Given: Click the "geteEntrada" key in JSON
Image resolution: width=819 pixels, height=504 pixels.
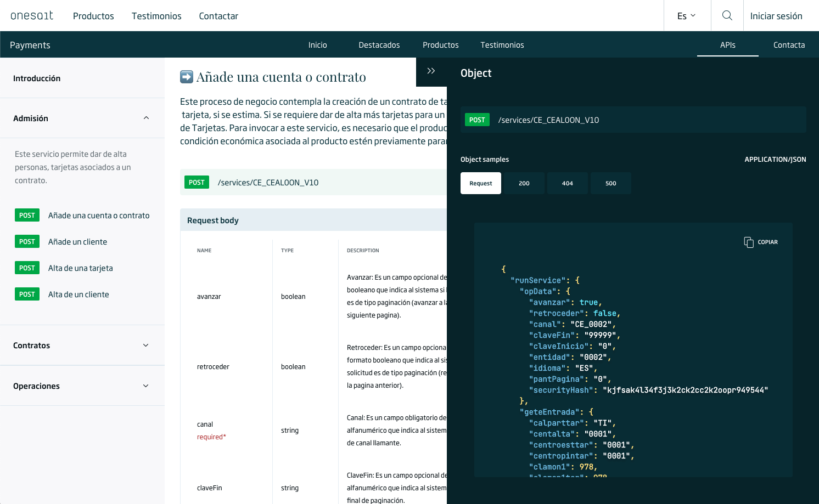Looking at the screenshot, I should (549, 412).
